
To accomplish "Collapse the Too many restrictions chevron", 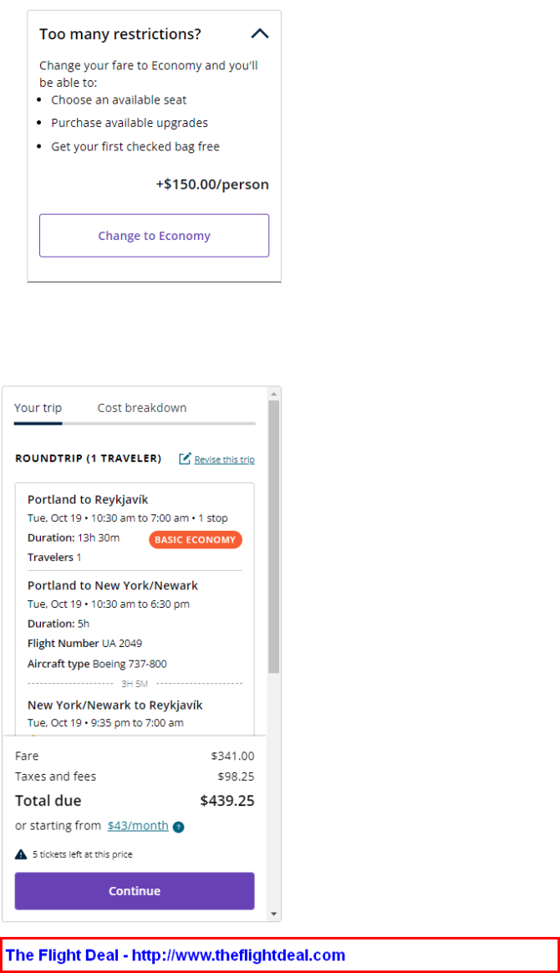I will point(260,33).
